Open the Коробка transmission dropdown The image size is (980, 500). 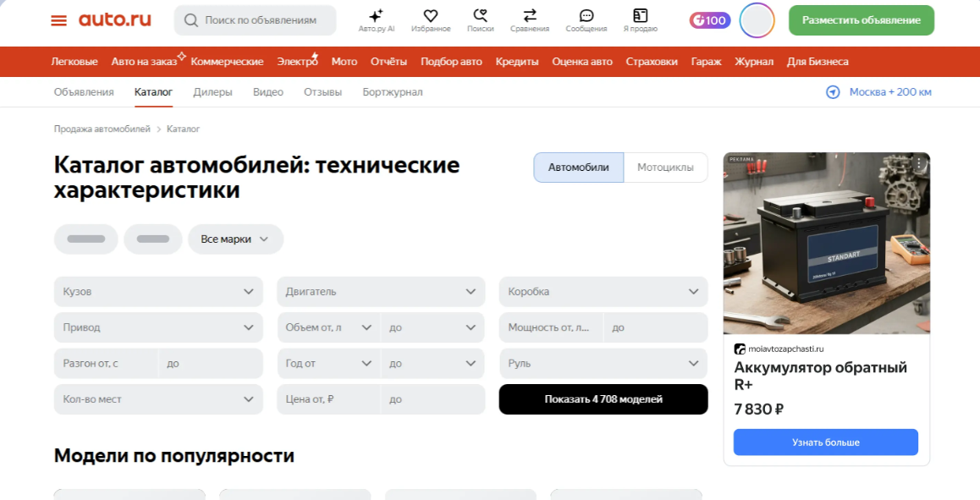pos(603,291)
